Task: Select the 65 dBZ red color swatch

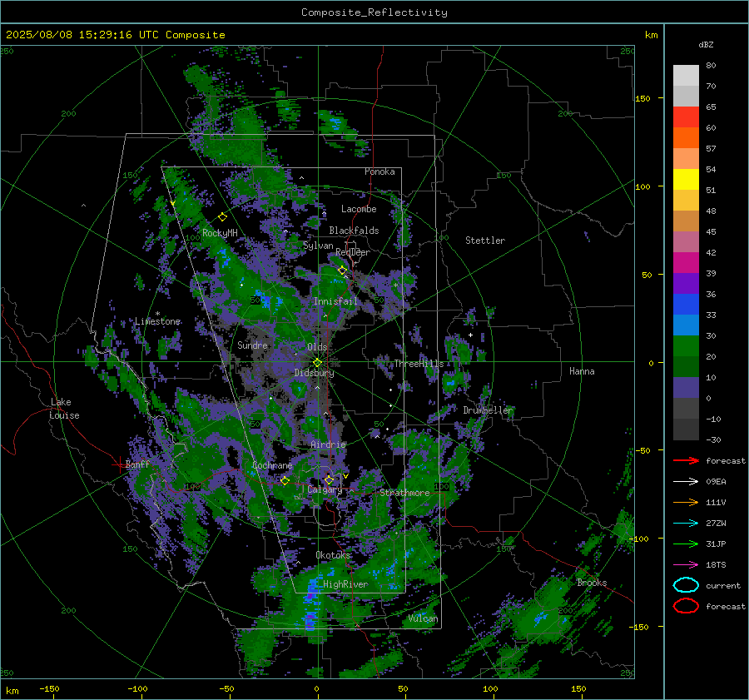Action: 686,117
